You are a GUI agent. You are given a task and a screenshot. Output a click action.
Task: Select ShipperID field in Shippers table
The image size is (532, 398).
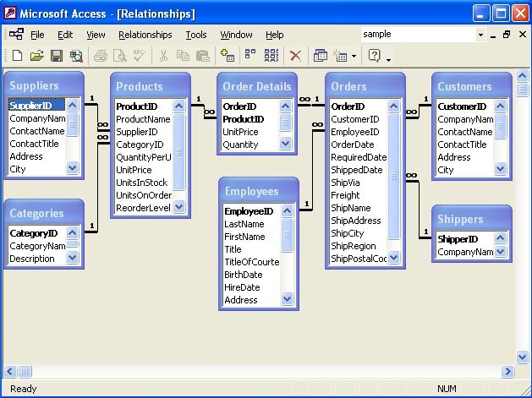click(465, 239)
